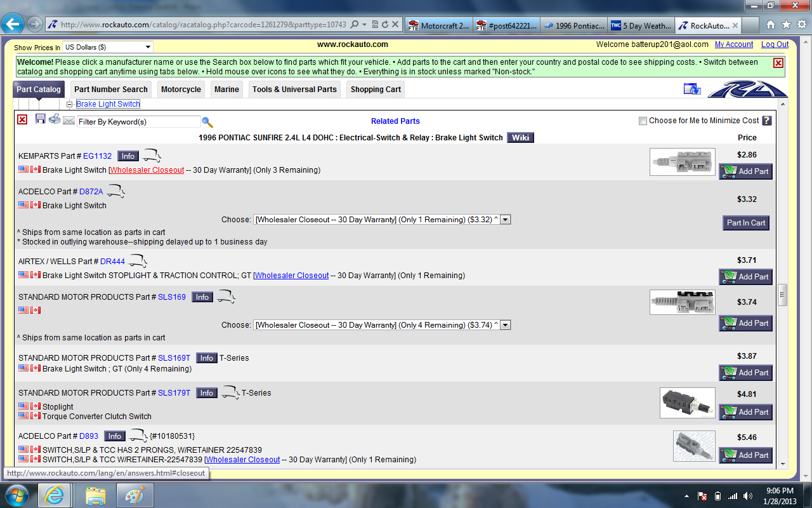812x508 pixels.
Task: Open part number link SLS169T
Action: coord(174,358)
